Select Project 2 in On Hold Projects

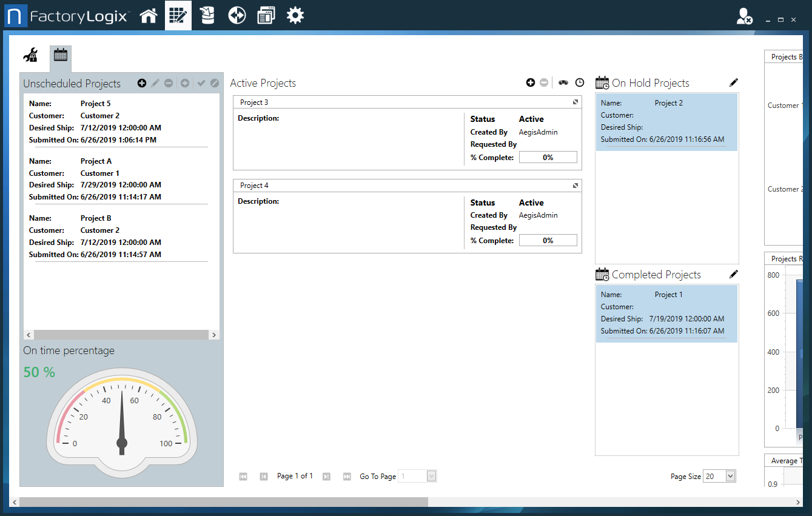click(666, 121)
